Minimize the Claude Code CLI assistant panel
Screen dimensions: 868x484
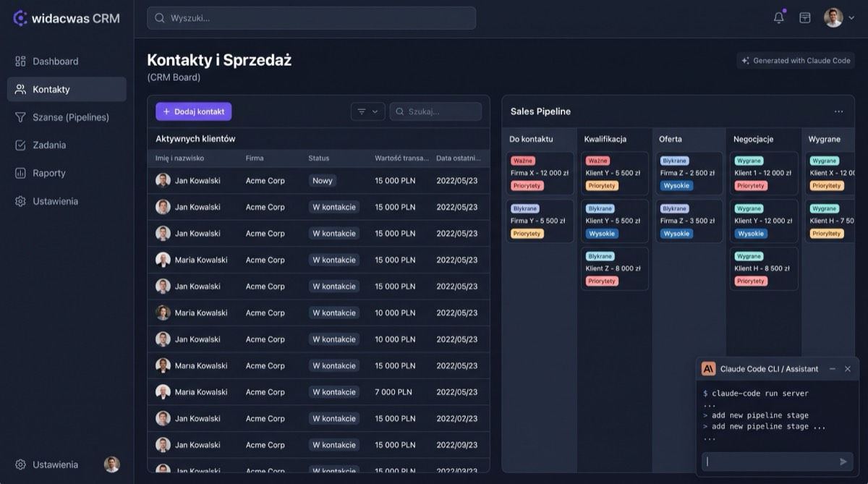(x=832, y=369)
